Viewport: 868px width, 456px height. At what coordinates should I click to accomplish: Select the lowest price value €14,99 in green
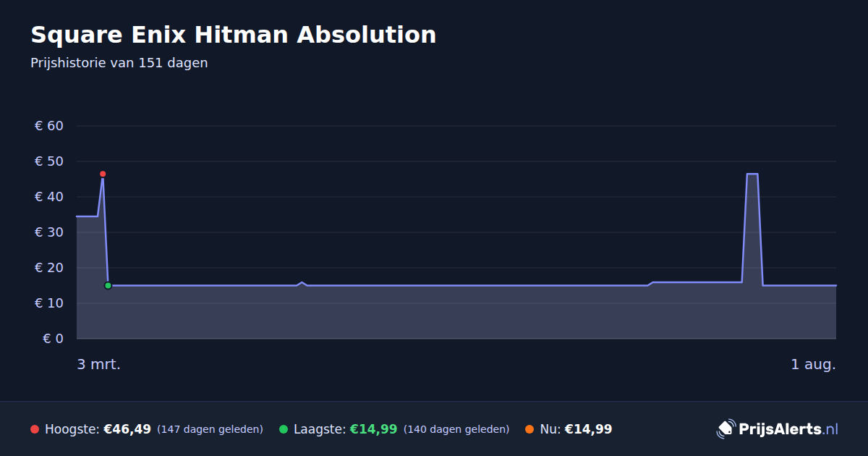pyautogui.click(x=373, y=429)
